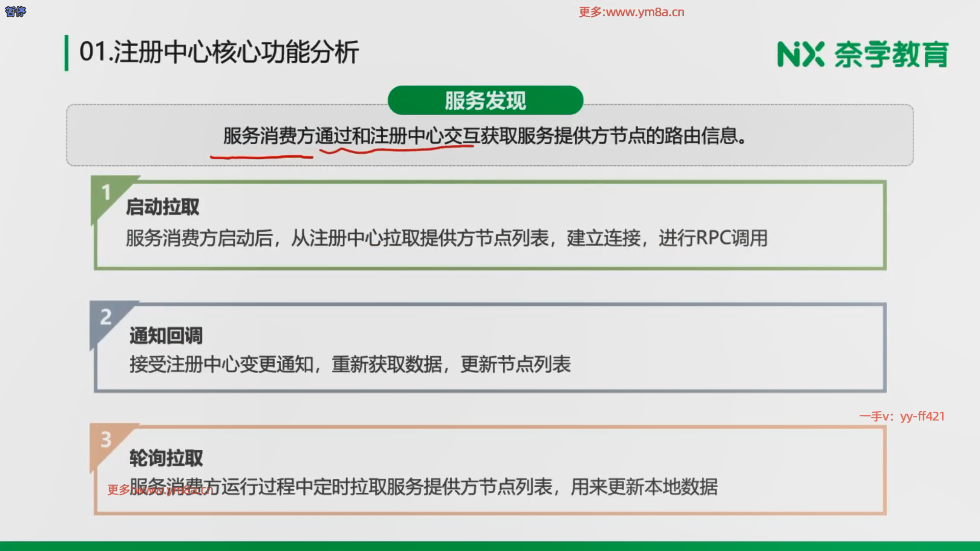Click the green vertical bar beside title
Image resolution: width=980 pixels, height=551 pixels.
(66, 53)
